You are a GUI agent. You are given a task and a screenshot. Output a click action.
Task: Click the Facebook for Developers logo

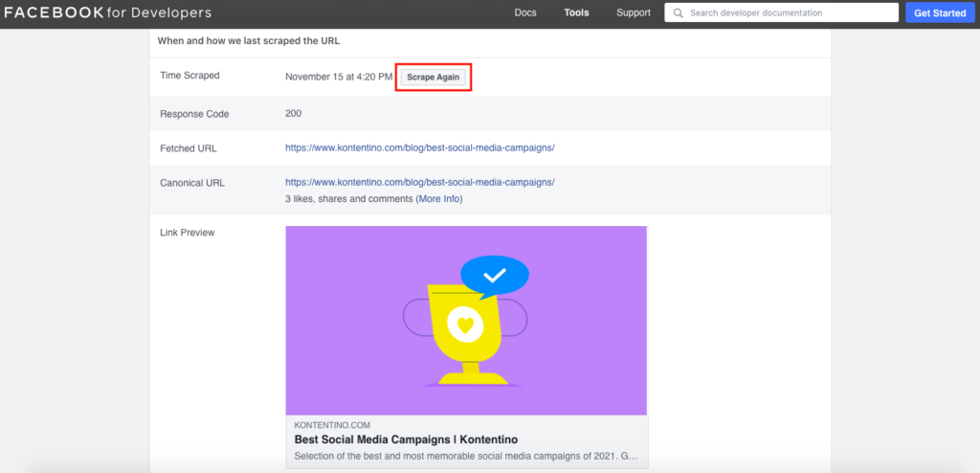[108, 12]
